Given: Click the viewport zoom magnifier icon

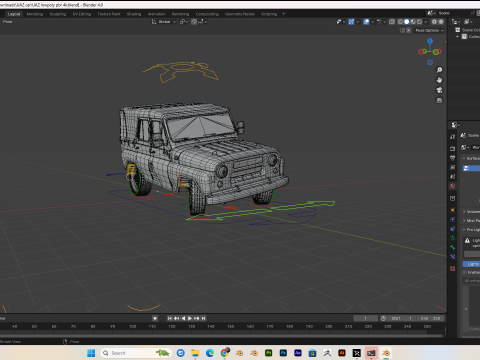Looking at the screenshot, I should click(439, 70).
